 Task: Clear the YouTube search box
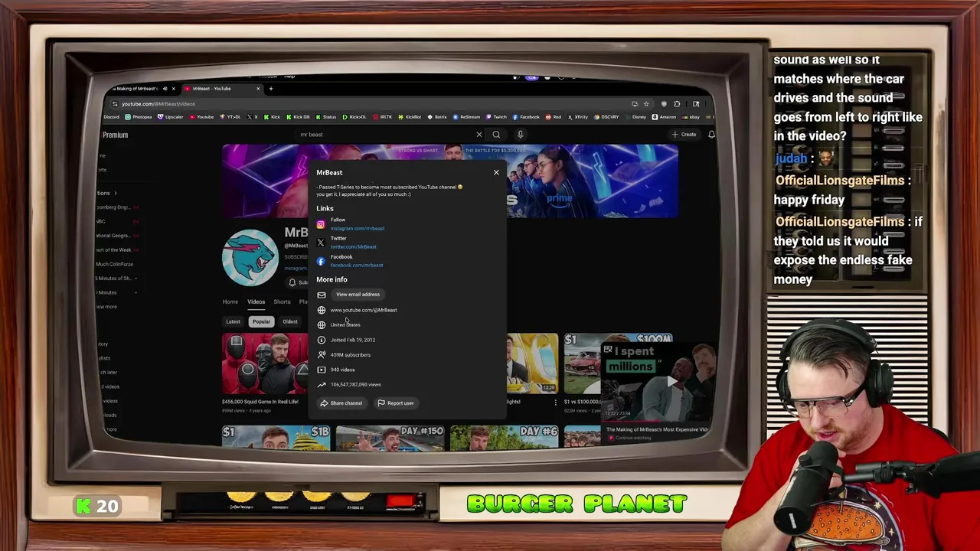pyautogui.click(x=479, y=135)
